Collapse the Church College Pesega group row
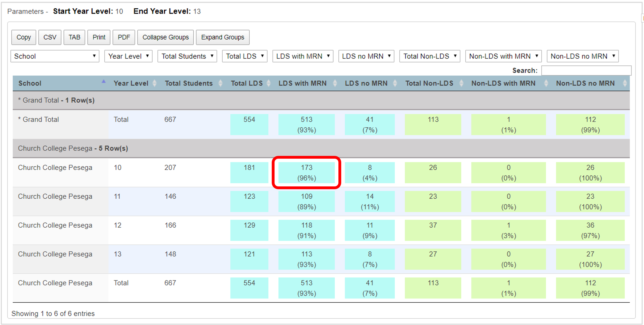This screenshot has height=325, width=644. coord(73,148)
